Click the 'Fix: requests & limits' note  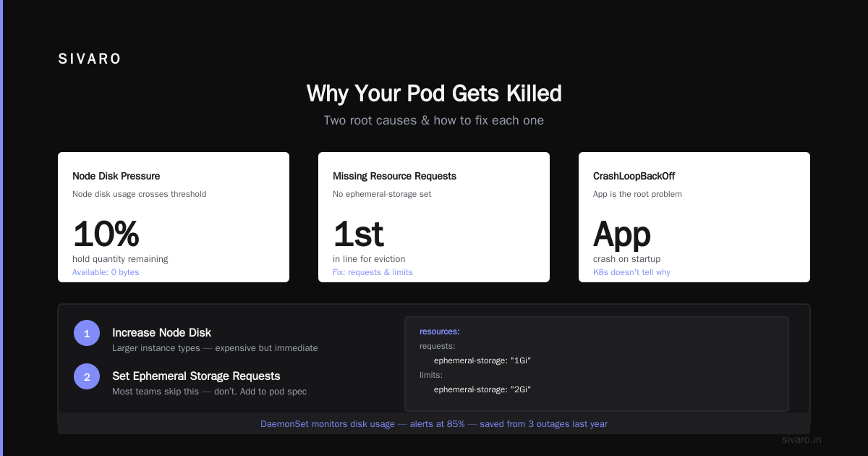(x=373, y=272)
